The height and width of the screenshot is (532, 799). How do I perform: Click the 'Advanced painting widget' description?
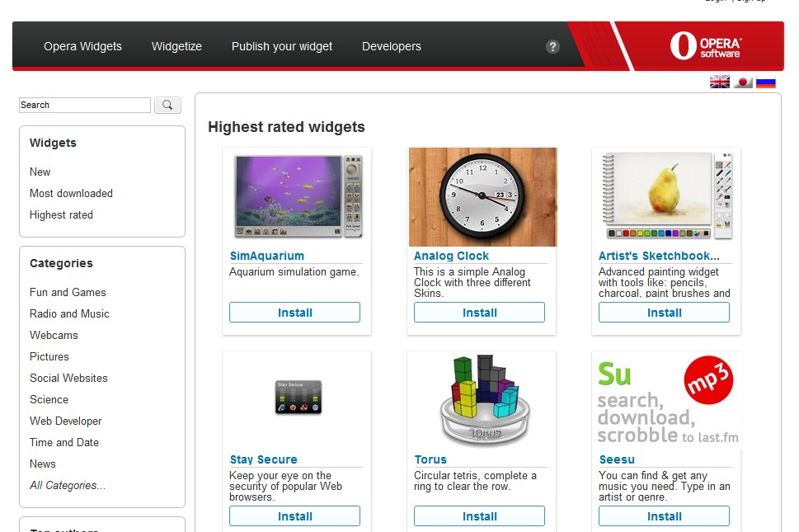click(x=664, y=282)
